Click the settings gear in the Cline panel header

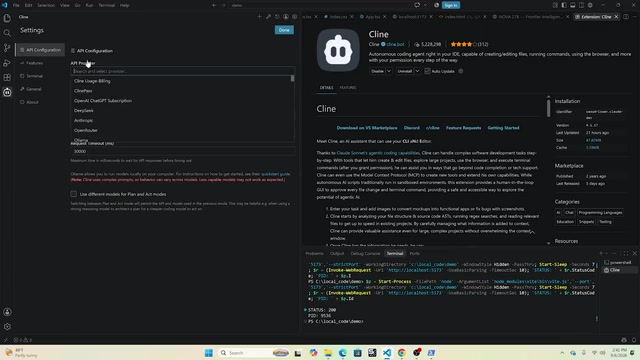[295, 17]
